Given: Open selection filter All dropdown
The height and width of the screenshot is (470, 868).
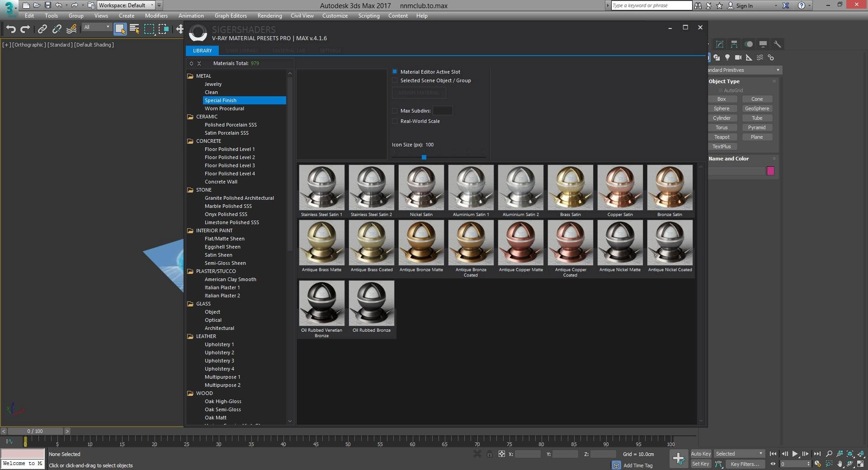Looking at the screenshot, I should [97, 27].
